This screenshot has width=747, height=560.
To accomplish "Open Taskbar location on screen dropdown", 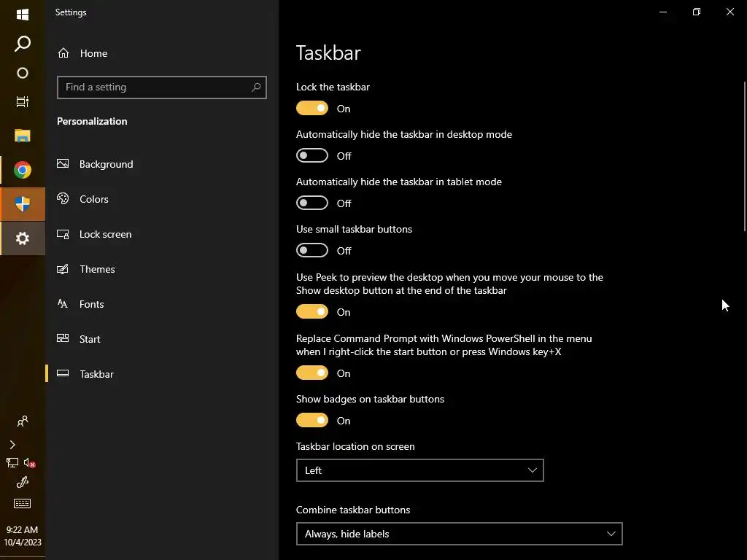I will (x=419, y=470).
